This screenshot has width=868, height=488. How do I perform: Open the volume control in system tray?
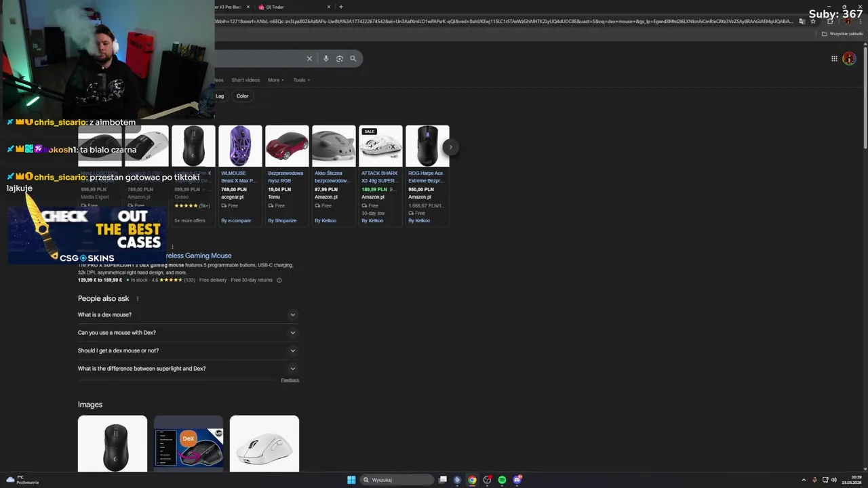(833, 480)
